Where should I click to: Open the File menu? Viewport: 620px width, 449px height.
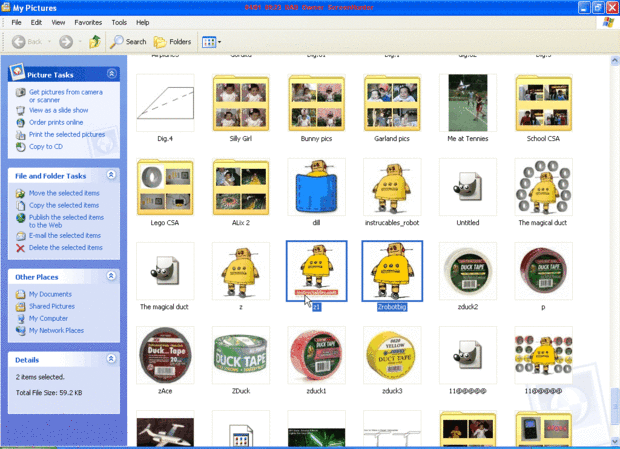(x=16, y=23)
